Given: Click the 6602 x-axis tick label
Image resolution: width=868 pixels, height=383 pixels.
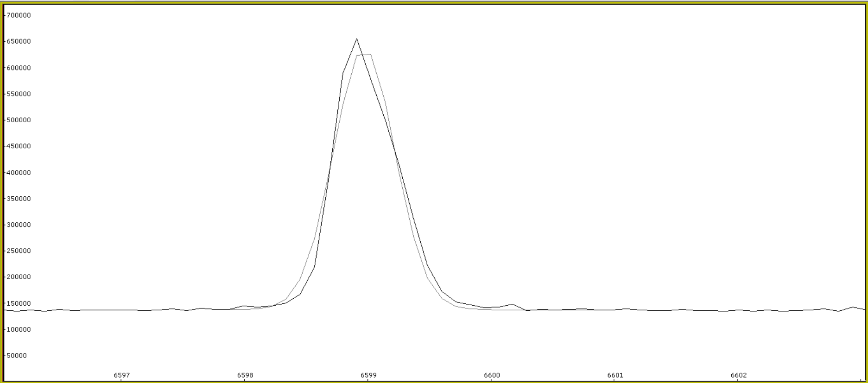Looking at the screenshot, I should click(739, 375).
